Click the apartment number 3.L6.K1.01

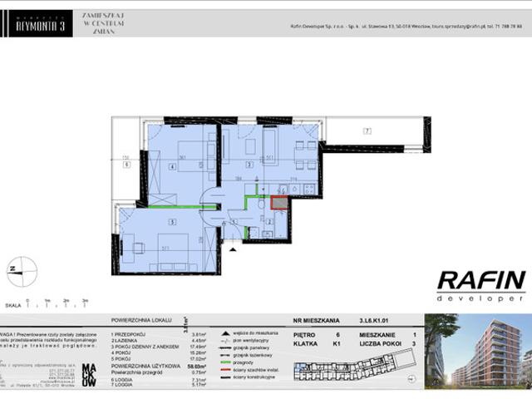[x=374, y=321]
